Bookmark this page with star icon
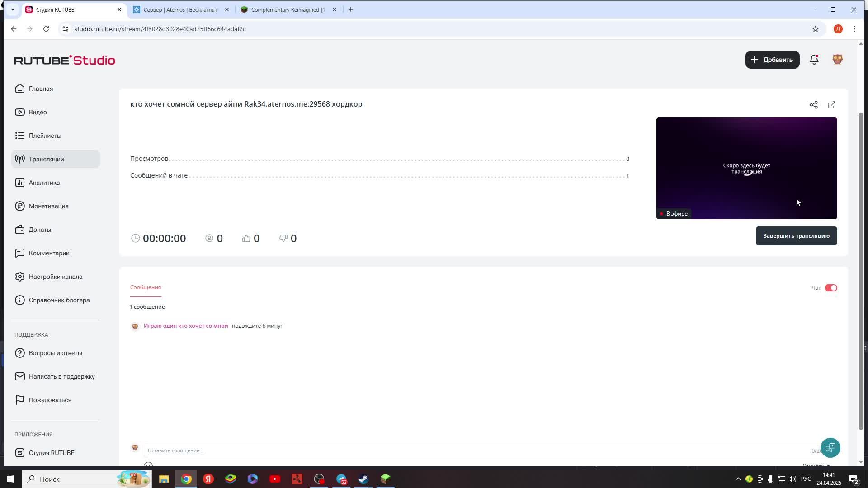This screenshot has height=488, width=868. coord(815,29)
